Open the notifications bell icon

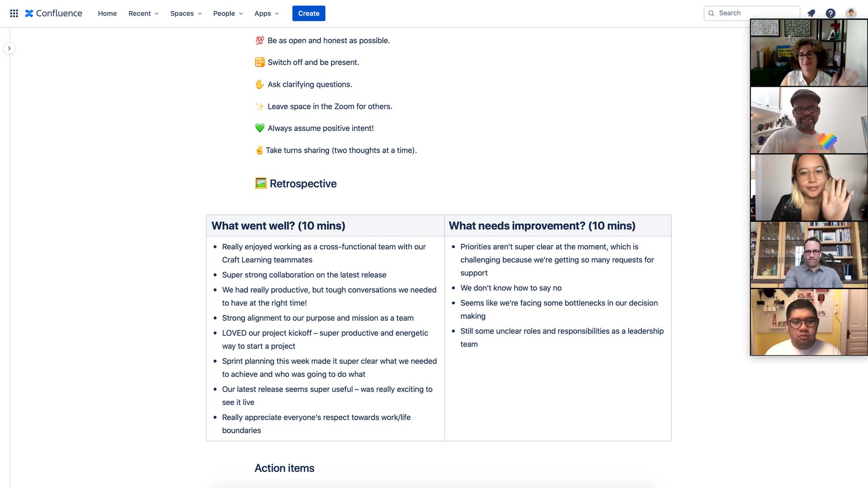tap(811, 13)
